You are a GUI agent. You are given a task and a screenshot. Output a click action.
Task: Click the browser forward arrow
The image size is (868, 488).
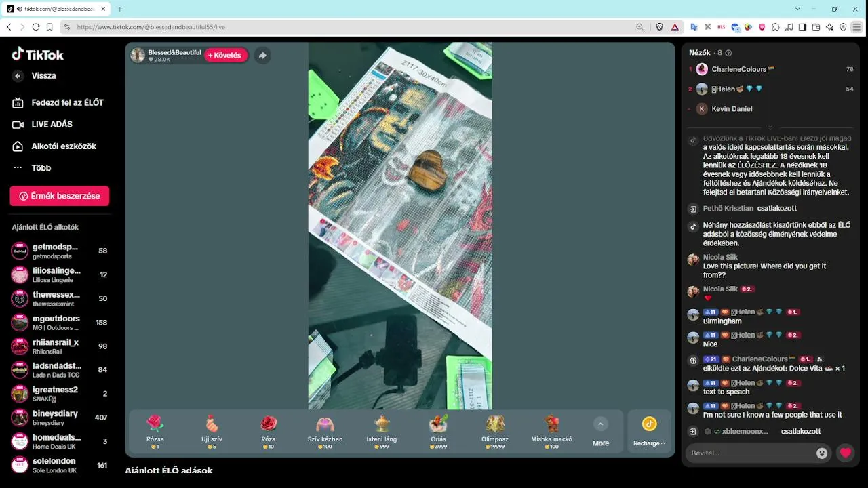pyautogui.click(x=22, y=27)
